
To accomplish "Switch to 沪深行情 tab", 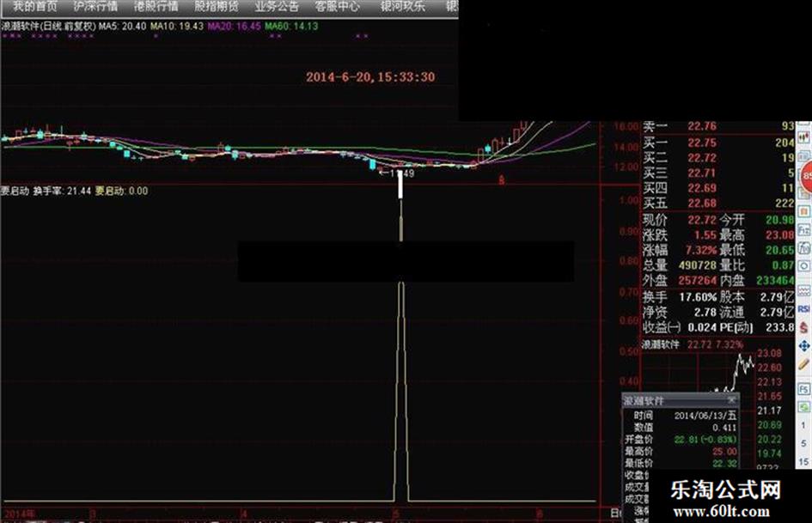I will 95,6.
